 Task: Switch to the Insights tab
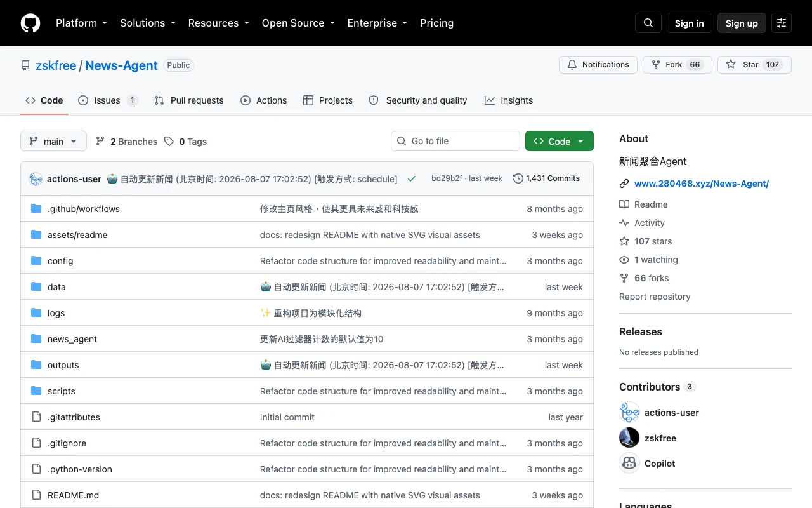coord(509,100)
